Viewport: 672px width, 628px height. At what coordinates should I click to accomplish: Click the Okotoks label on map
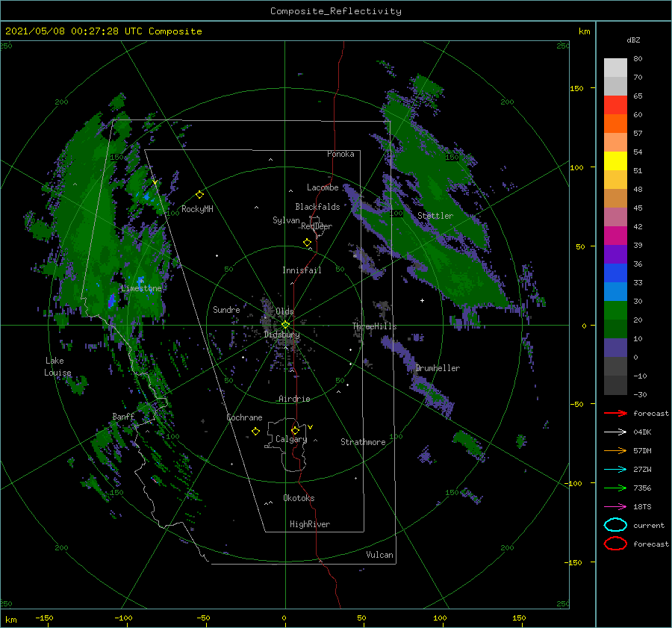(x=299, y=498)
